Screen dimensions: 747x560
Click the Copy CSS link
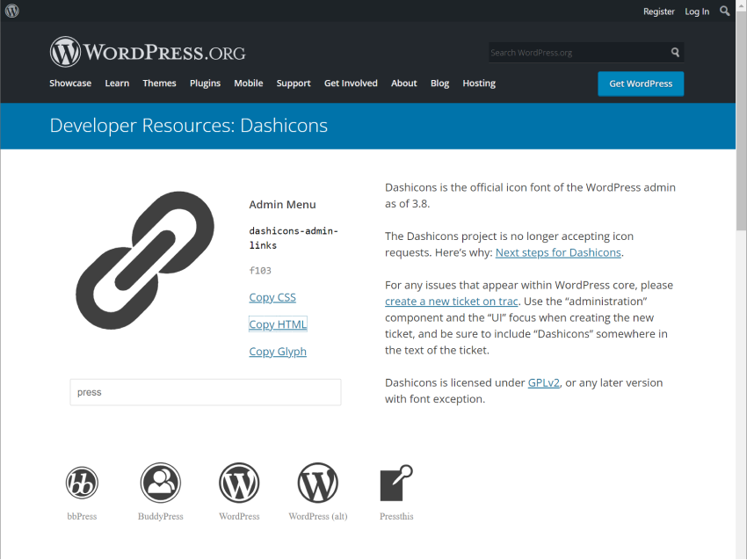point(272,297)
